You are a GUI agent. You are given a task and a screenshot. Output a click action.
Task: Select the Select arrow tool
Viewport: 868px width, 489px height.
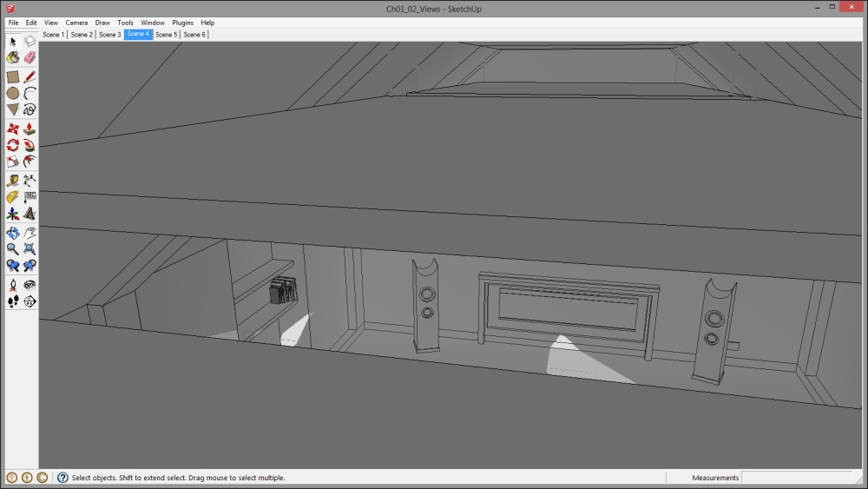[13, 42]
